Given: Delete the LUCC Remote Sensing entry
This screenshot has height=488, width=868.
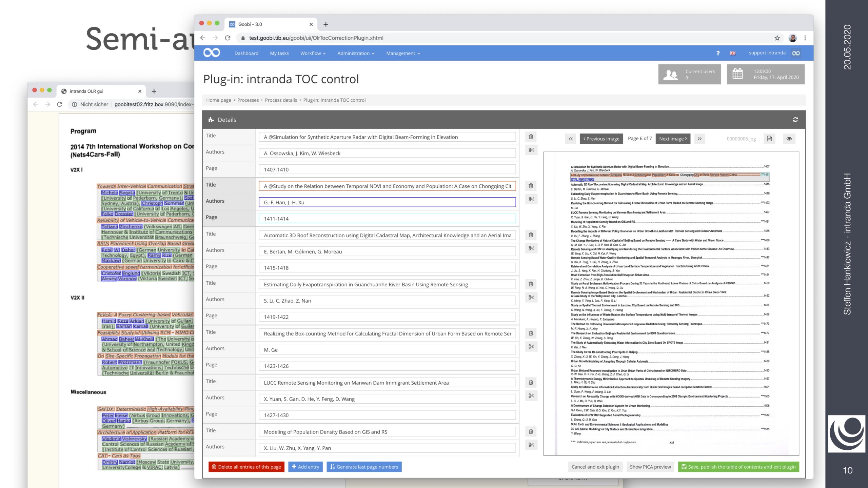Looking at the screenshot, I should coord(531,382).
